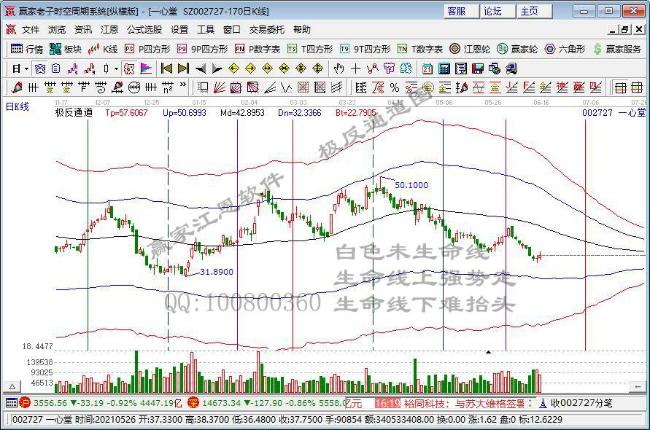Click the 31.8900 low price label
This screenshot has width=650, height=430.
[x=216, y=272]
